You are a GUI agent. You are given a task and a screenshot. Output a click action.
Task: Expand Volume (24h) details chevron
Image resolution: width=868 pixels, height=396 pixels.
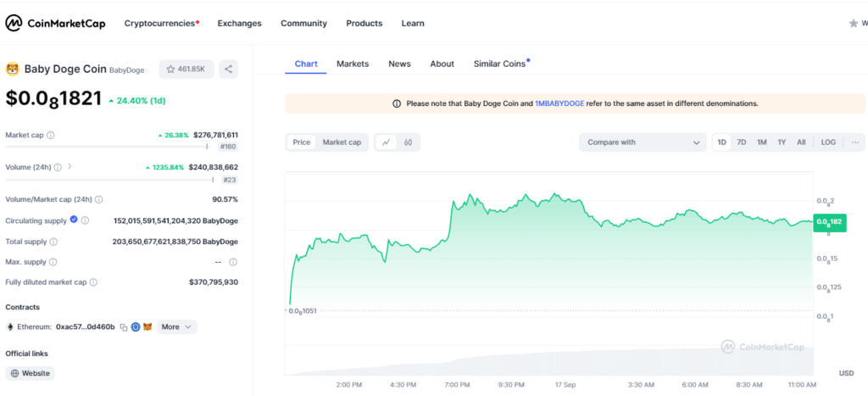tap(70, 166)
